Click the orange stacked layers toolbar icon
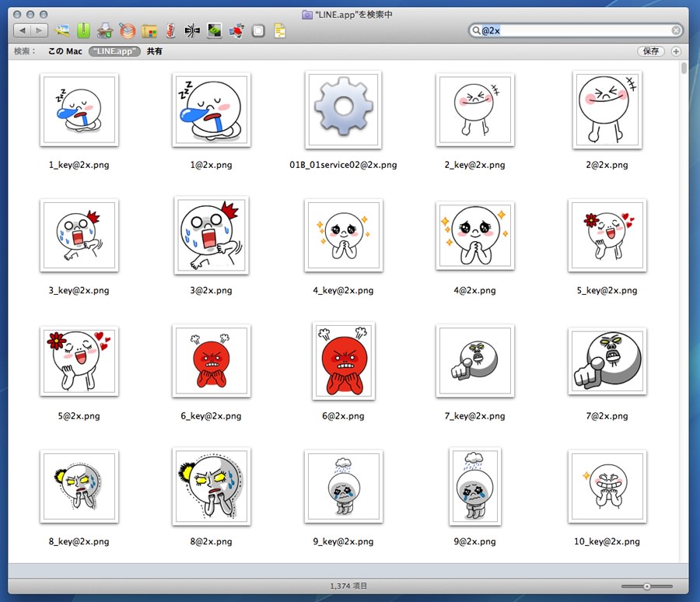This screenshot has height=602, width=700. coord(128,31)
